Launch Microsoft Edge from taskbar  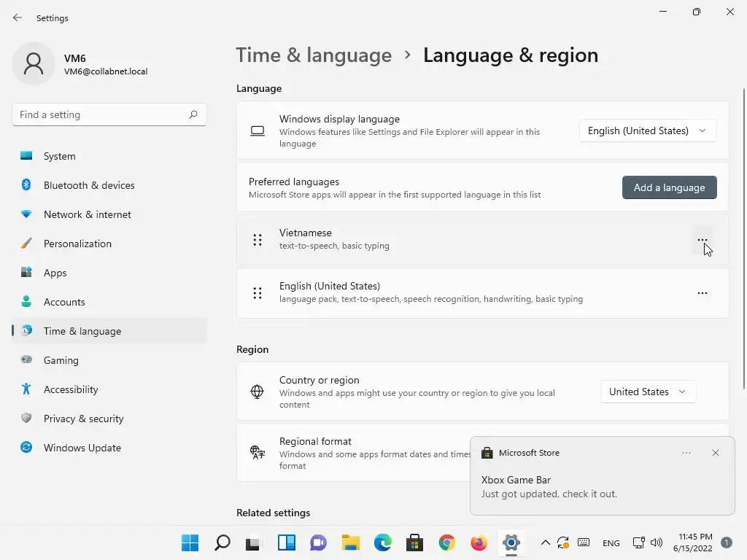pos(382,542)
